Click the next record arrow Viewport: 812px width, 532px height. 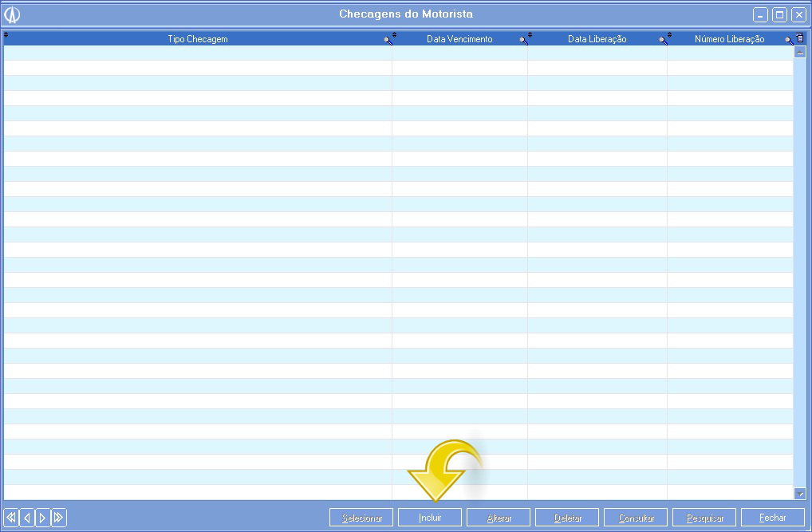coord(42,518)
